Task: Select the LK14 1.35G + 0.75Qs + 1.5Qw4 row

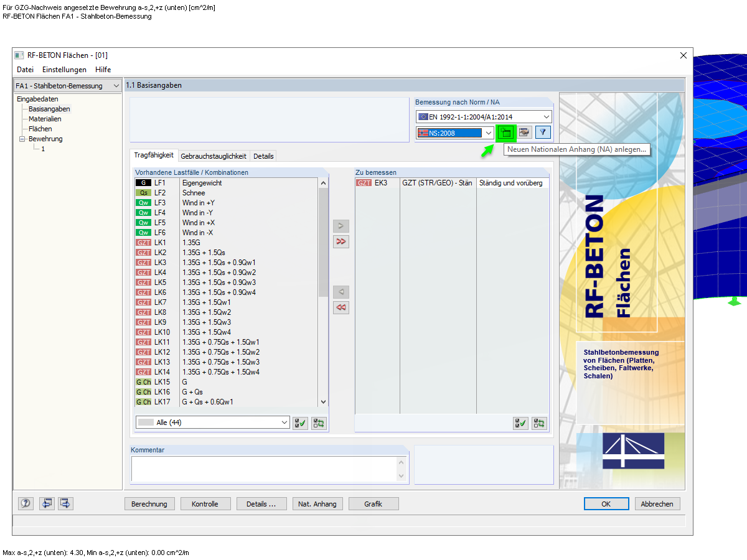Action: 227,372
